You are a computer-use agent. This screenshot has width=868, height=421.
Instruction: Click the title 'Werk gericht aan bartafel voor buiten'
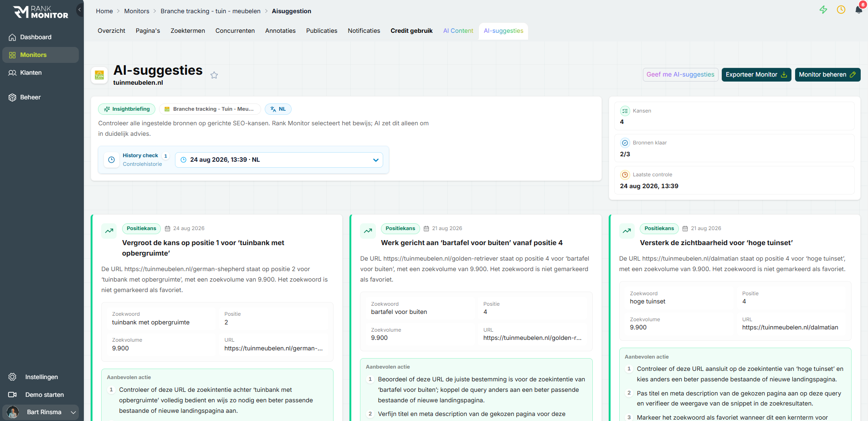pos(472,243)
